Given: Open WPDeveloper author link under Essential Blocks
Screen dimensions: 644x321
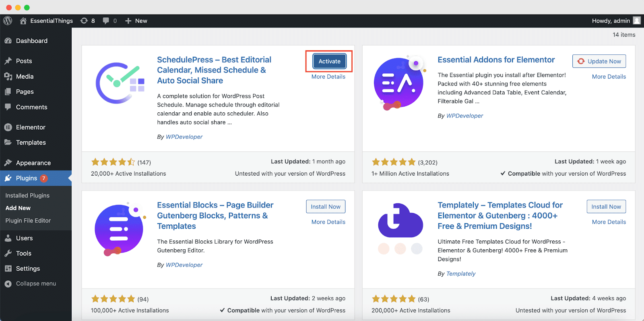Looking at the screenshot, I should tap(184, 265).
